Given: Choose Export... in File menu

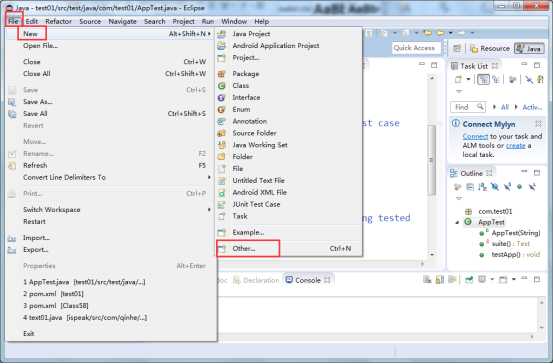Looking at the screenshot, I should [111, 250].
